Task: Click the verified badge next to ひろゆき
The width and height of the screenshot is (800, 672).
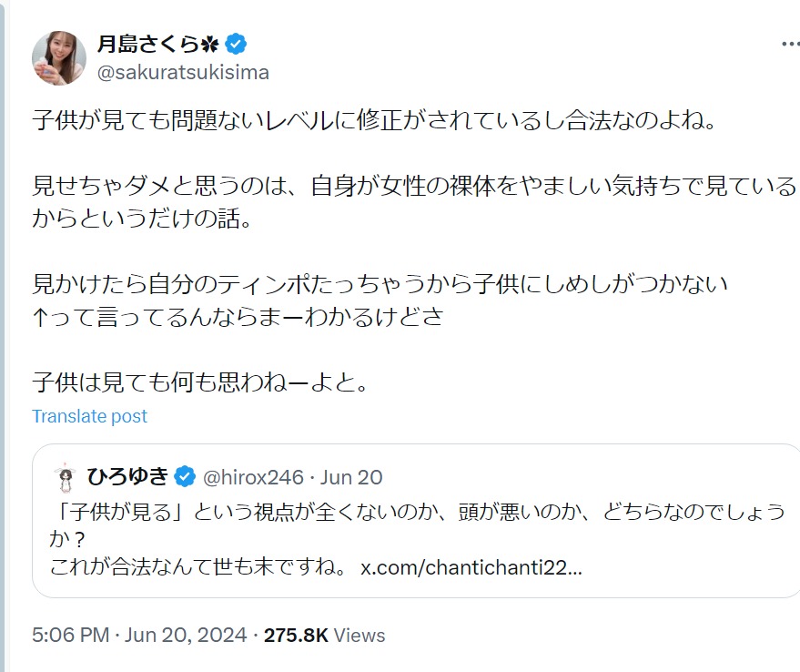Action: 185,476
